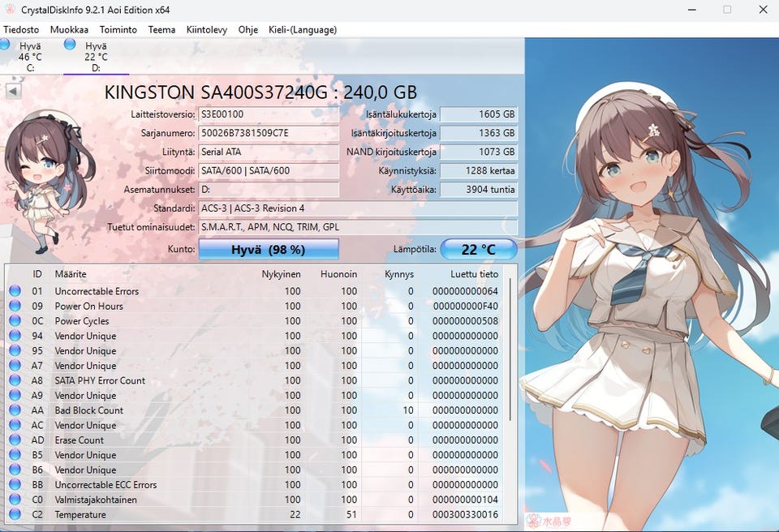Open the Tiedosto menu
This screenshot has width=779, height=532.
tap(21, 30)
